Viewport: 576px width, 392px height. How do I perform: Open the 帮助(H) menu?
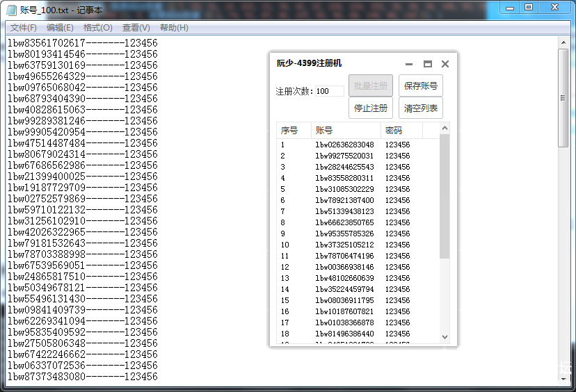pos(174,28)
